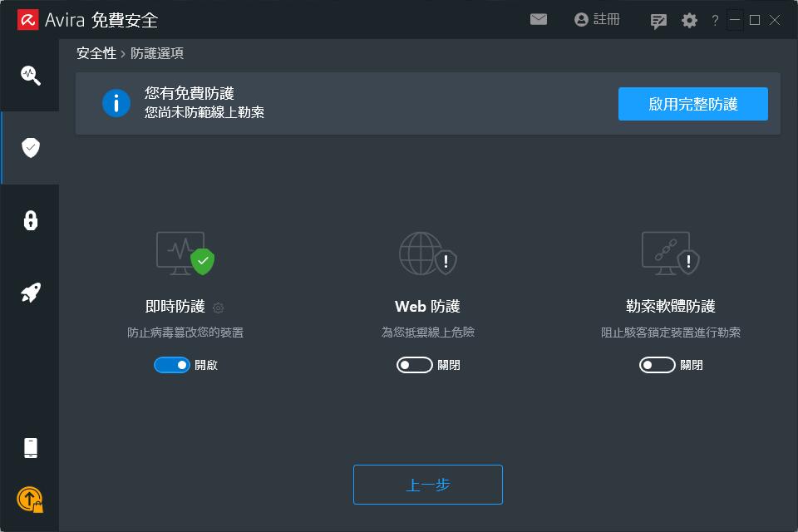Click 為您抵禦線上危險 description
The height and width of the screenshot is (532, 798).
428,332
